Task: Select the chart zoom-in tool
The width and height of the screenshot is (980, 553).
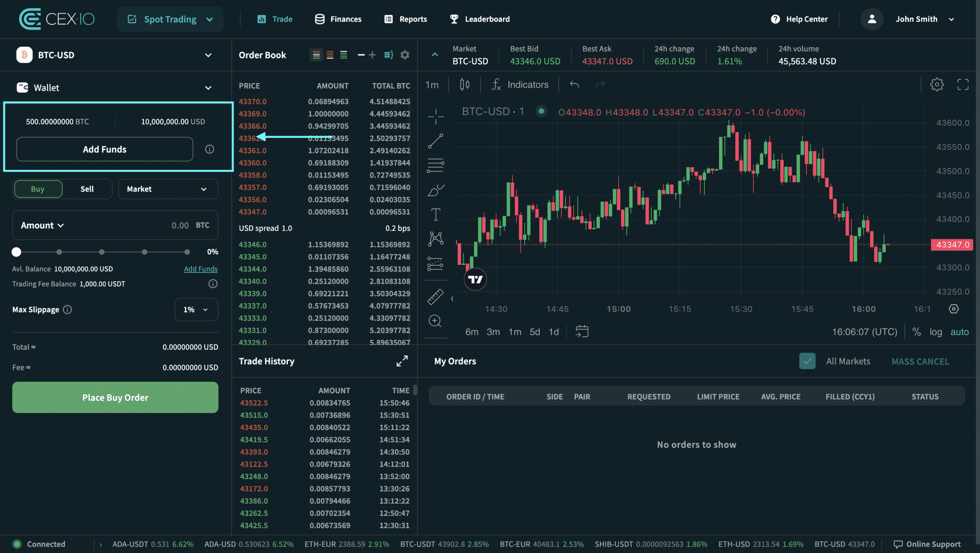Action: pyautogui.click(x=435, y=321)
